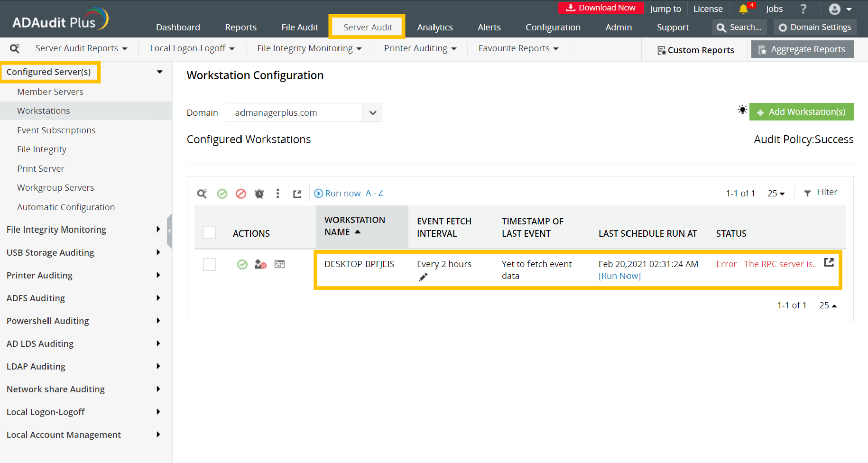Viewport: 868px width, 463px height.
Task: Change page size with the 25 dropdown
Action: 776,193
